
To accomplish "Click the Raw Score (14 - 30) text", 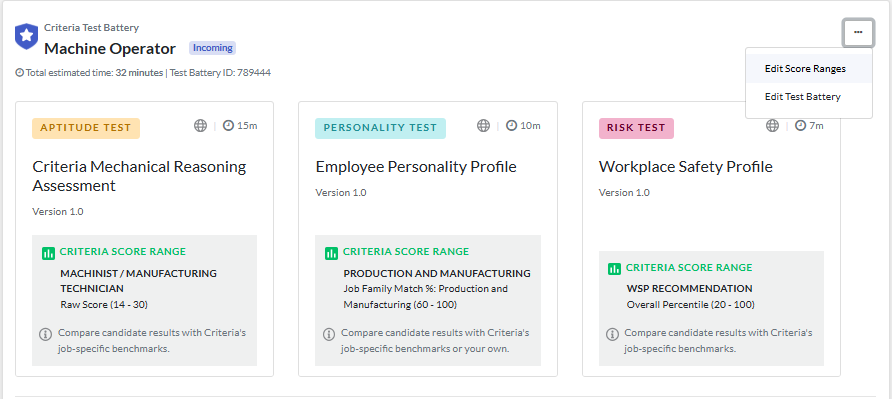I will pyautogui.click(x=104, y=305).
